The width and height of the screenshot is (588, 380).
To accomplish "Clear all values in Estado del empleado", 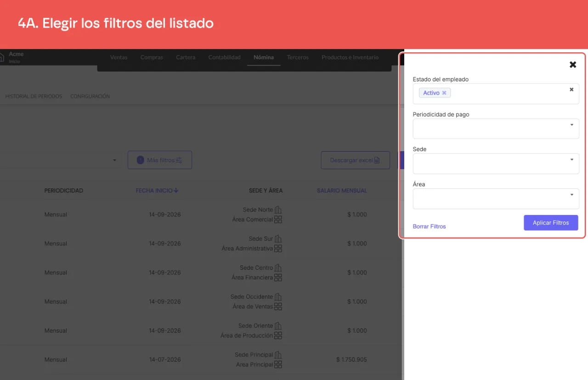I will [571, 90].
